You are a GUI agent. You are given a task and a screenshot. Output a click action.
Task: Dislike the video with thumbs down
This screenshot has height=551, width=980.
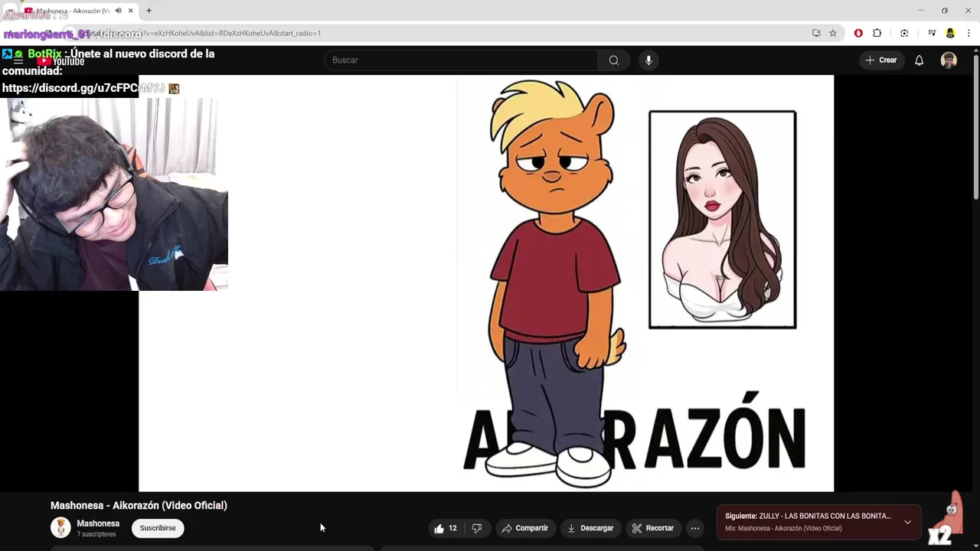pyautogui.click(x=477, y=528)
